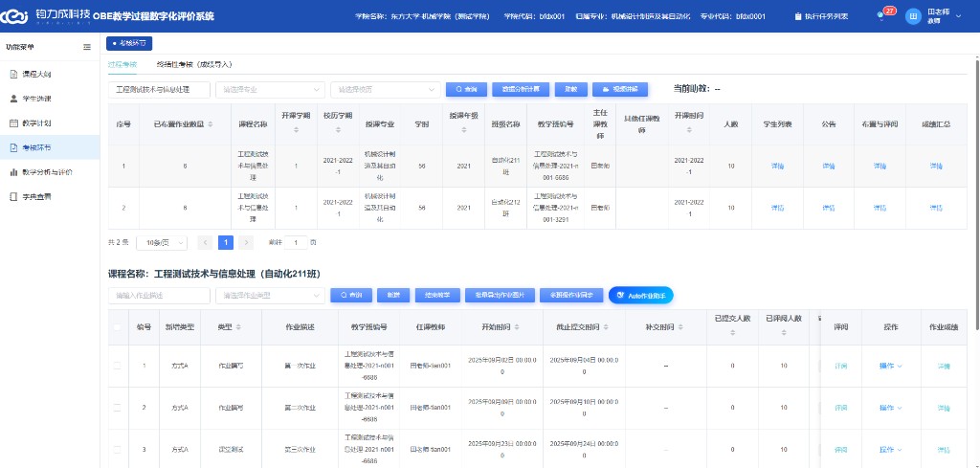Viewport: 980px width, 468px height.
Task: Sort by 校历学期 column
Action: pos(338,130)
